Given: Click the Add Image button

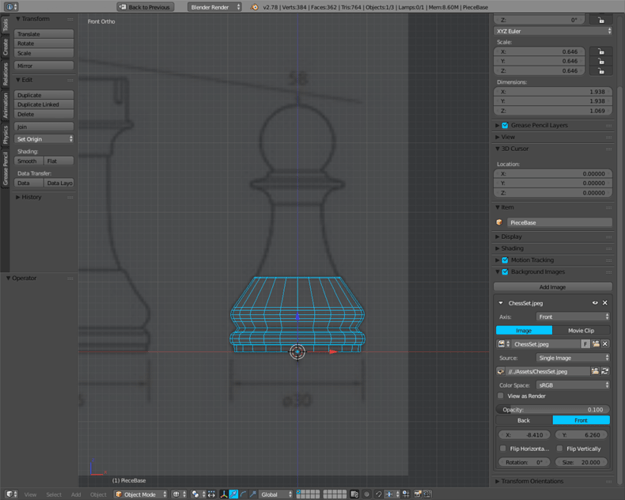Looking at the screenshot, I should (x=553, y=287).
